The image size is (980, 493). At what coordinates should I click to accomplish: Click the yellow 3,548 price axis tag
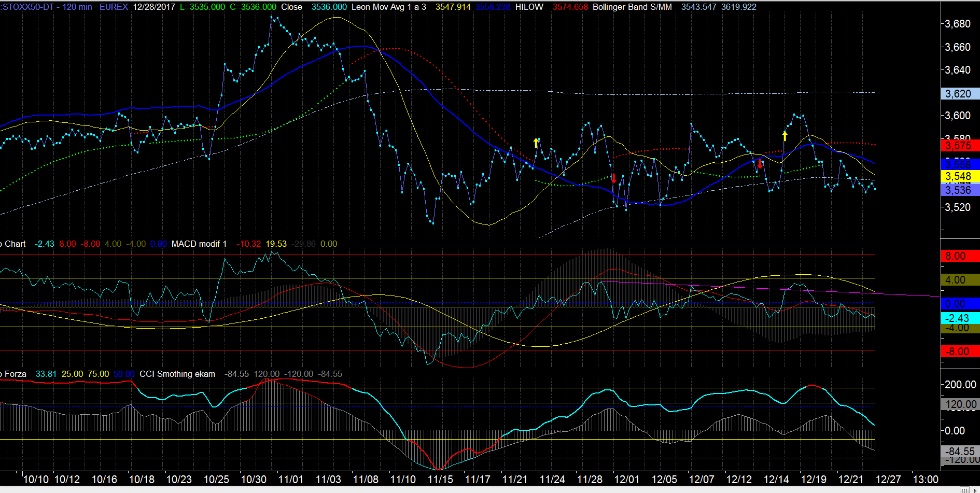(960, 176)
